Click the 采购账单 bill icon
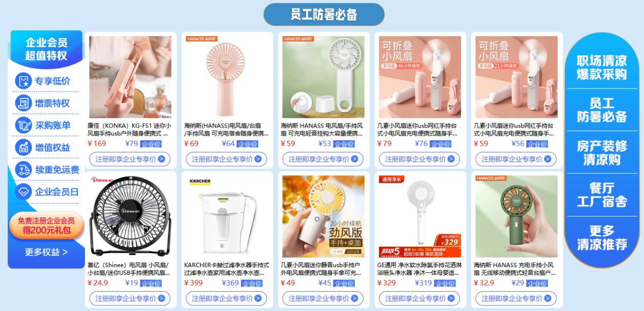Screen dimensions: 644x311 (x=23, y=125)
